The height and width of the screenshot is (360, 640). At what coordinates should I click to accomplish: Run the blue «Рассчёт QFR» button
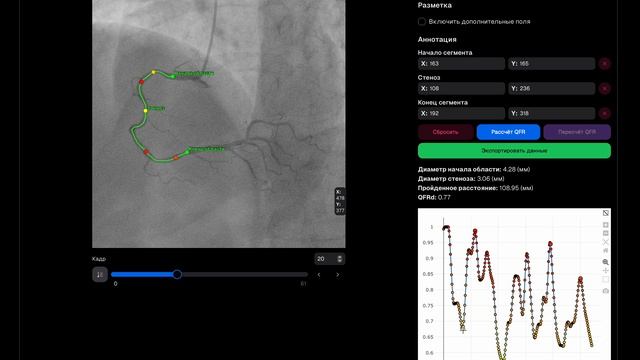508,132
